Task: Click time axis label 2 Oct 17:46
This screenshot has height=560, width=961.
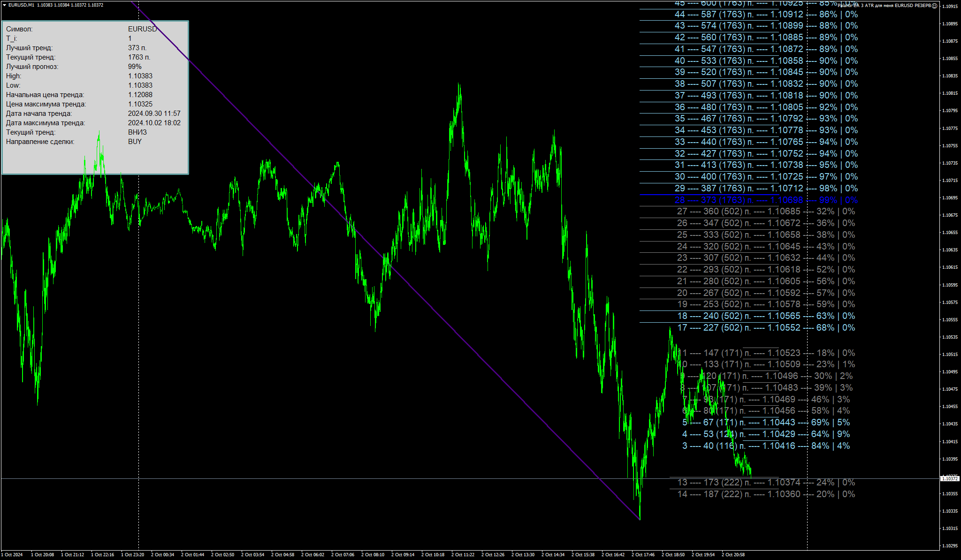Action: pyautogui.click(x=643, y=555)
